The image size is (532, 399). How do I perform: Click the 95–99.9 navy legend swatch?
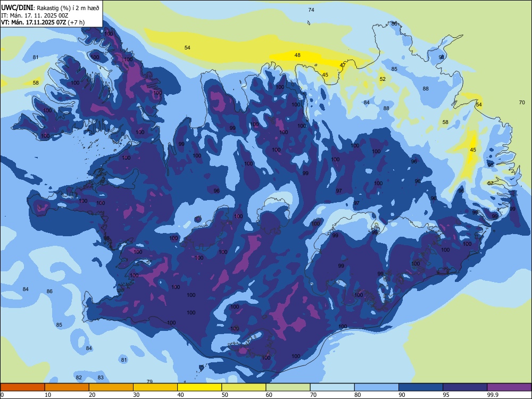(x=465, y=387)
